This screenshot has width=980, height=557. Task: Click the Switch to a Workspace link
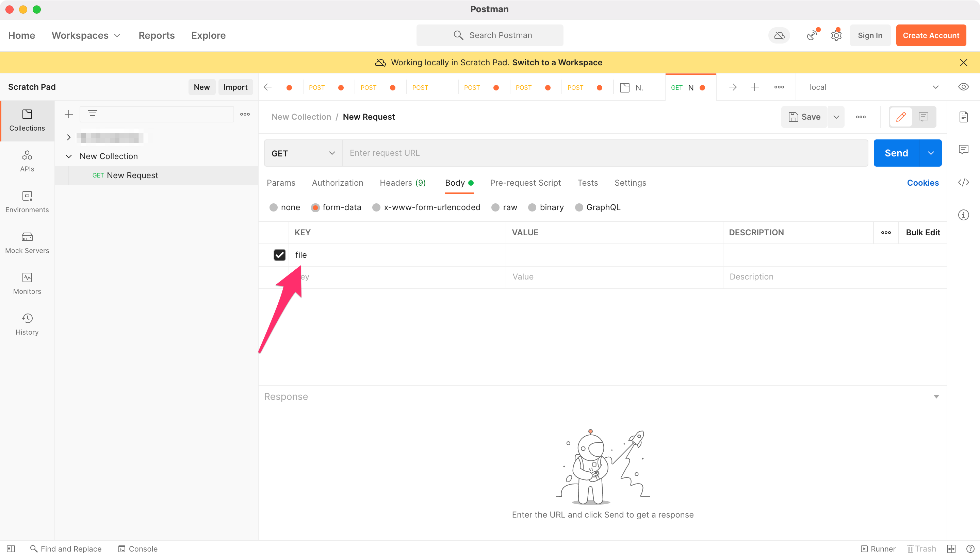tap(557, 62)
